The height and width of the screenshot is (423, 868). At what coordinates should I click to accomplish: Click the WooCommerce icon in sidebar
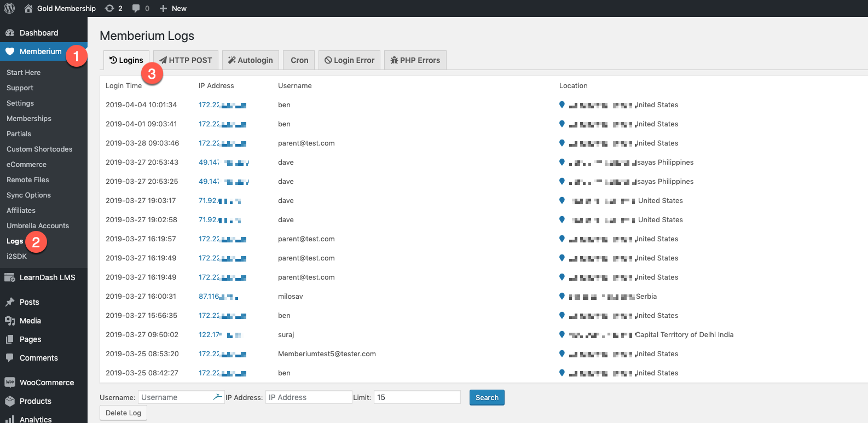(10, 383)
